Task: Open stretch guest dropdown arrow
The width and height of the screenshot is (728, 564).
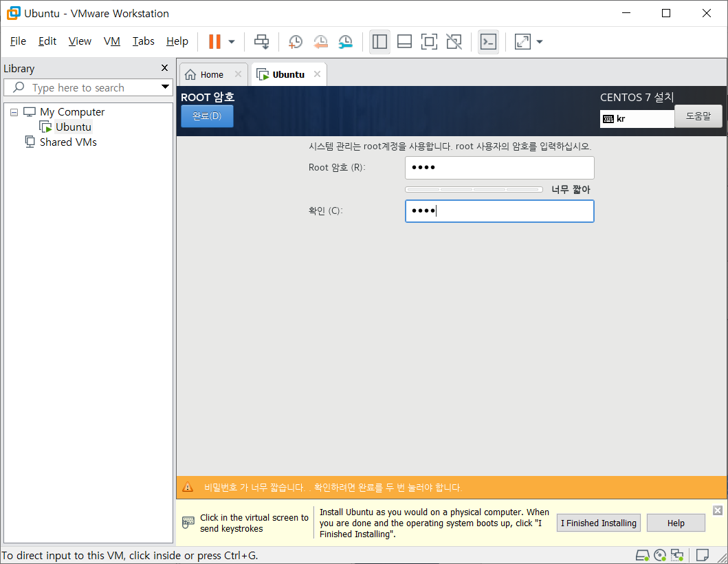Action: (x=540, y=42)
